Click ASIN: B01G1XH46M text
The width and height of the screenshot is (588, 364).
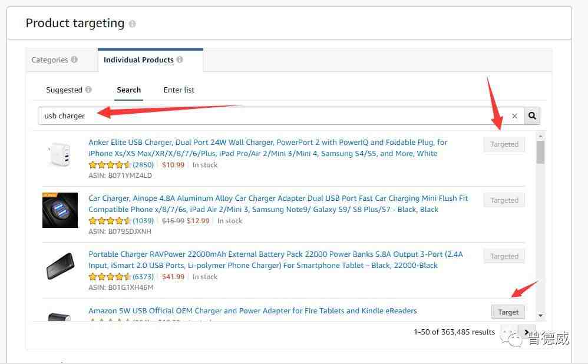(x=121, y=287)
